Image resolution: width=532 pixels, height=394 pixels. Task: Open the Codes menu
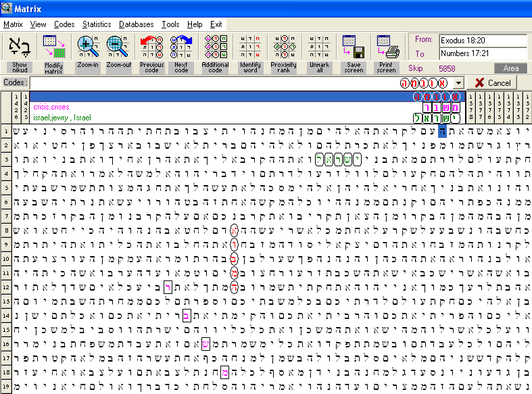click(x=64, y=24)
